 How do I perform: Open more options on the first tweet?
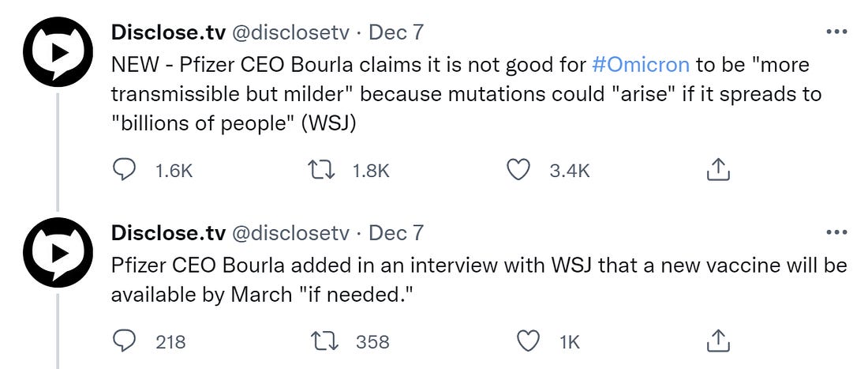[836, 32]
